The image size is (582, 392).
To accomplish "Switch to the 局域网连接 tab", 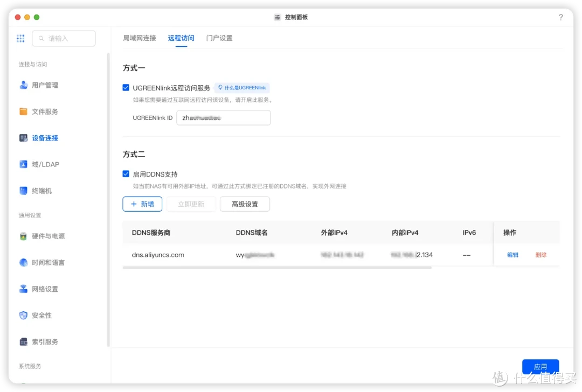I will pyautogui.click(x=139, y=38).
